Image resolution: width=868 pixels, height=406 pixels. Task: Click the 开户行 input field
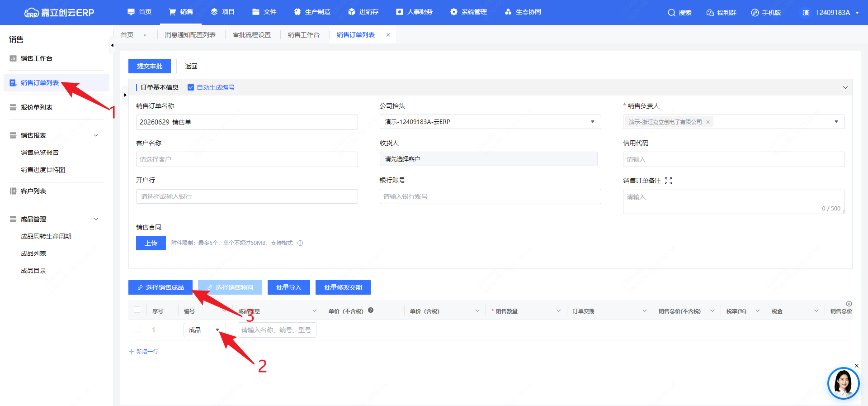click(x=247, y=196)
